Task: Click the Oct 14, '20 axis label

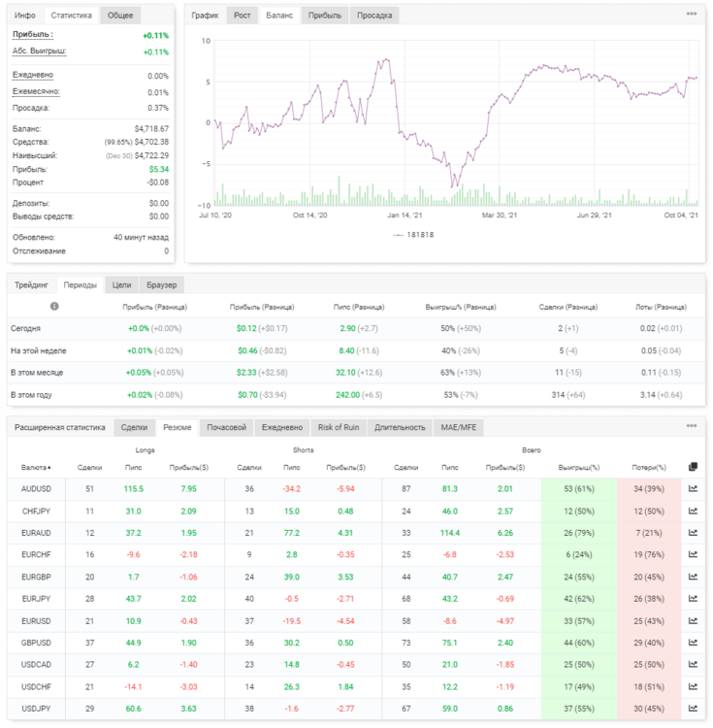Action: pyautogui.click(x=309, y=215)
